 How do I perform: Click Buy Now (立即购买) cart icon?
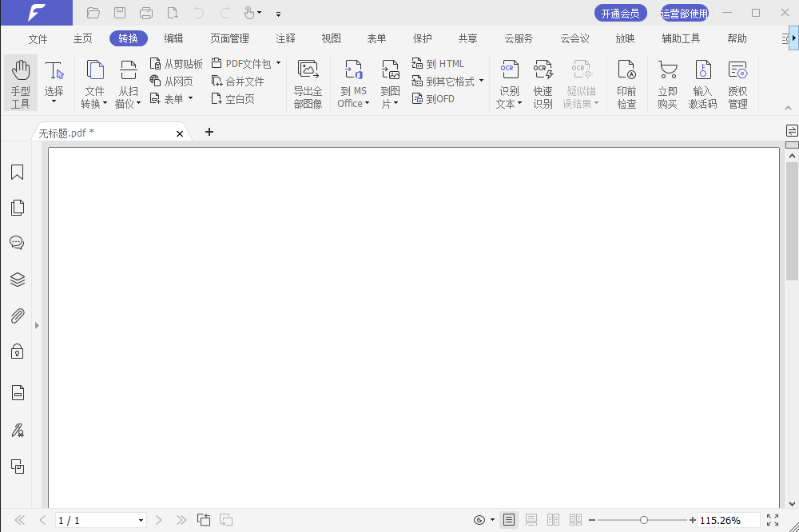click(667, 84)
